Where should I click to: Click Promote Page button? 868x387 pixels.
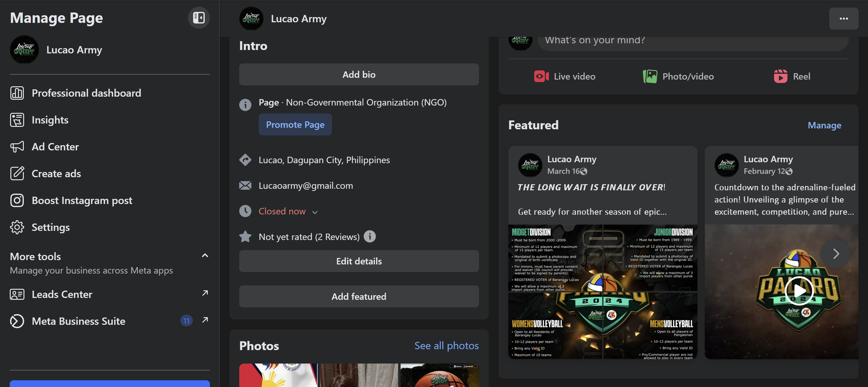[x=295, y=125]
